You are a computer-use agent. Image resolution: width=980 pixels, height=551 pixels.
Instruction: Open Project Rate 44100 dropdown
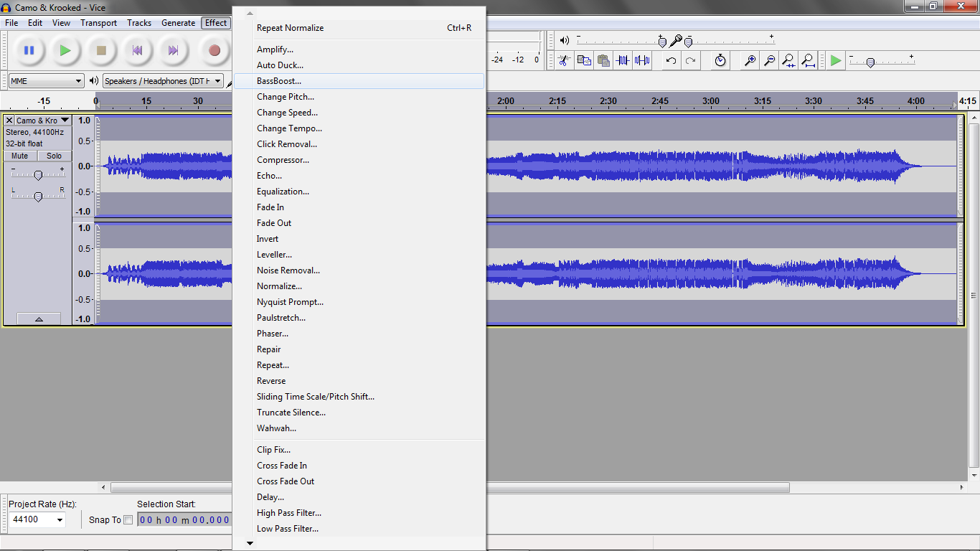click(37, 519)
